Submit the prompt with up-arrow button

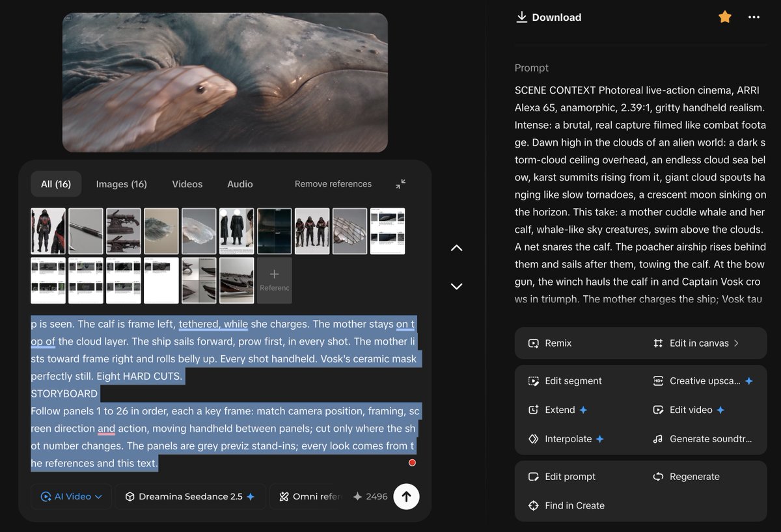(406, 496)
